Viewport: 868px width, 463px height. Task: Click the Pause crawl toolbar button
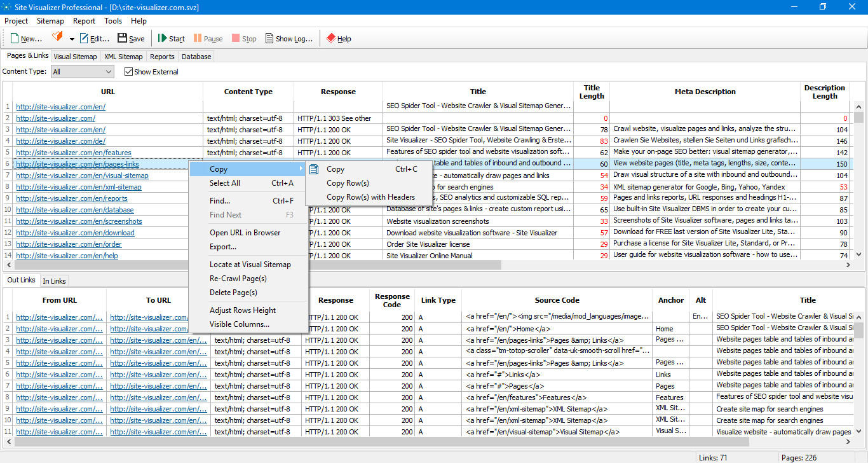click(x=208, y=39)
